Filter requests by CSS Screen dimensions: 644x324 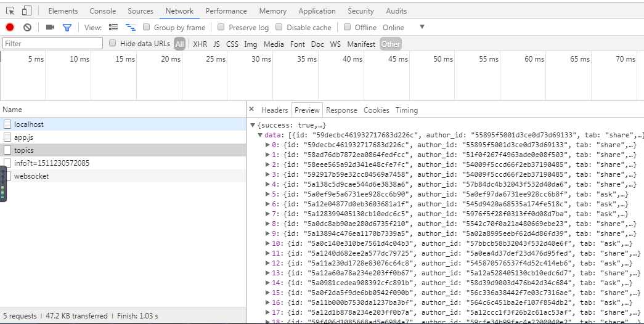(232, 44)
